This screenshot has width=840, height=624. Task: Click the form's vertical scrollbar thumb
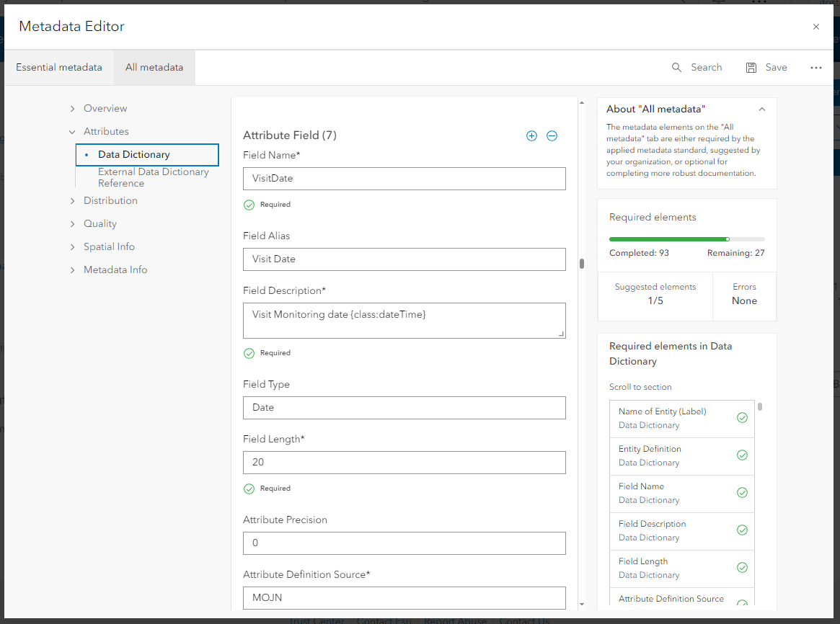[582, 264]
